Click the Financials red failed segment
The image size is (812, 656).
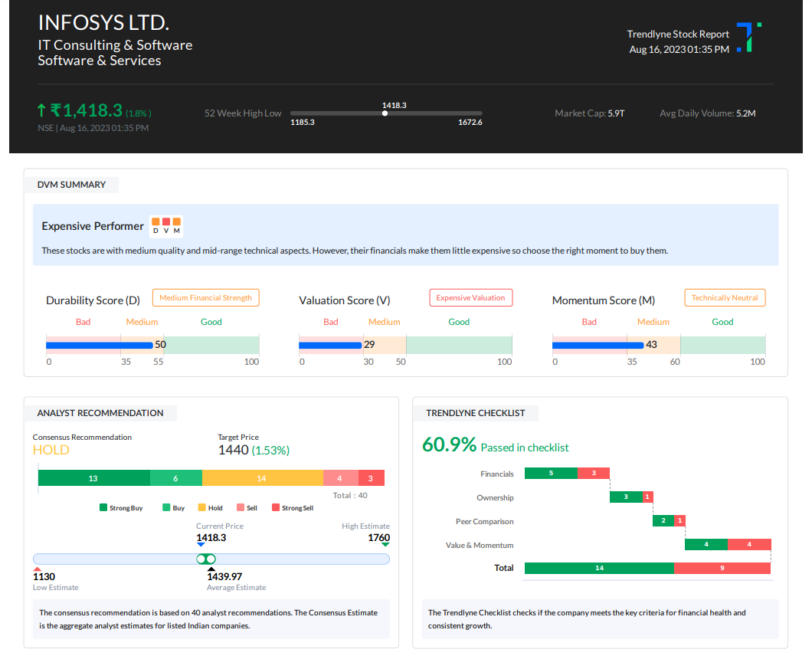[x=594, y=473]
